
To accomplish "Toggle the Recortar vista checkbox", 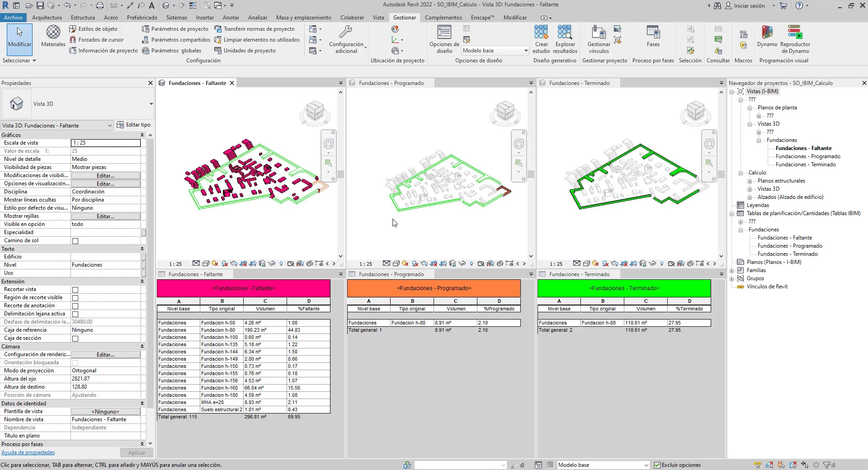I will [x=75, y=290].
